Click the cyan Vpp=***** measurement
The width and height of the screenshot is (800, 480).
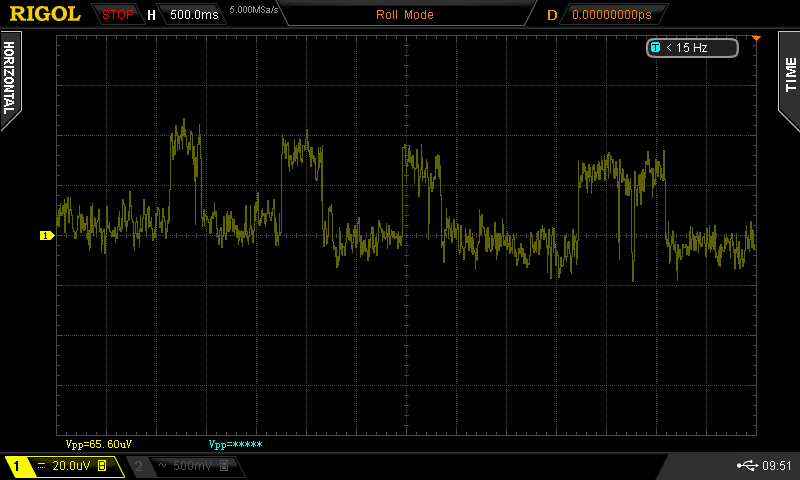tap(235, 444)
